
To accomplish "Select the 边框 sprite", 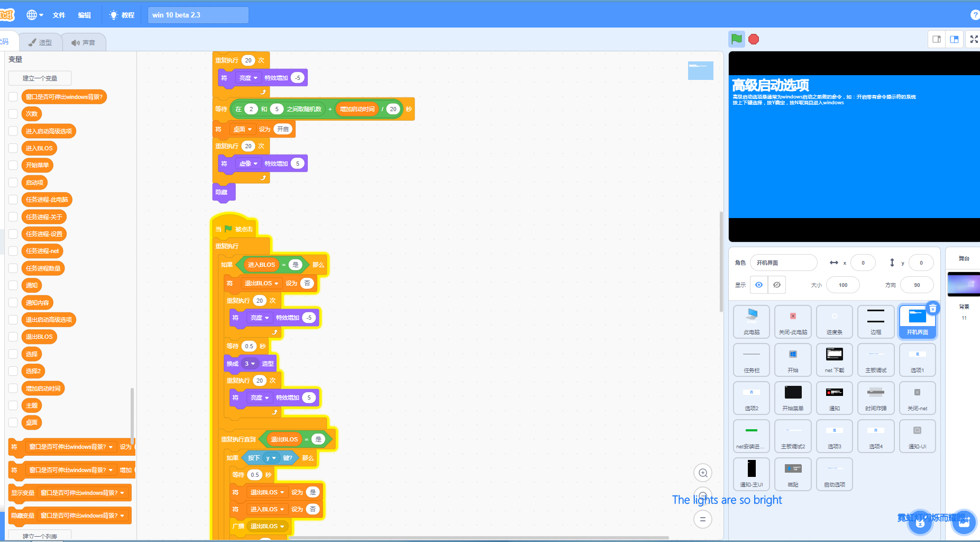I will pos(876,321).
